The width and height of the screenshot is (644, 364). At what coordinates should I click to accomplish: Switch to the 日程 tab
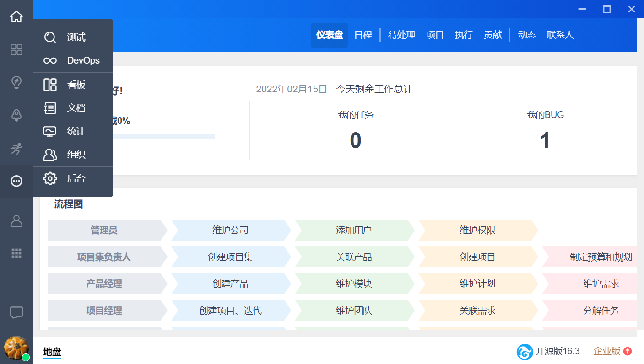point(363,35)
